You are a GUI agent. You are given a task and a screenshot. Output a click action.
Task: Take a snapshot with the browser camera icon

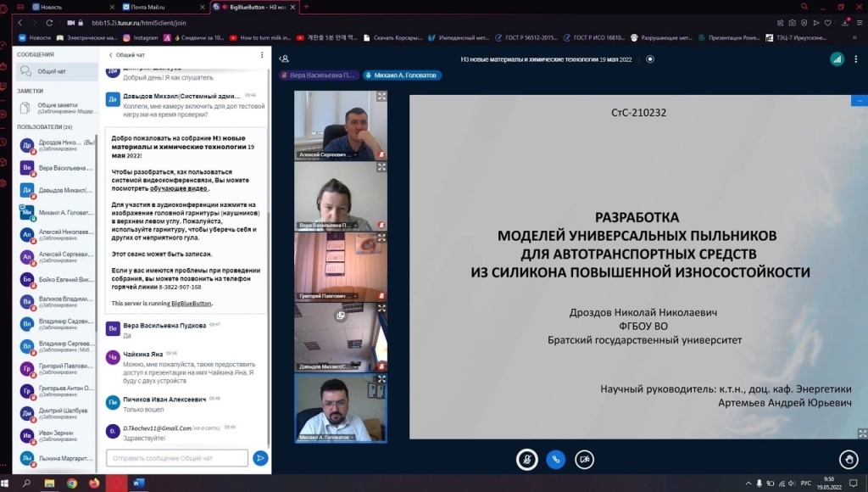click(x=793, y=23)
